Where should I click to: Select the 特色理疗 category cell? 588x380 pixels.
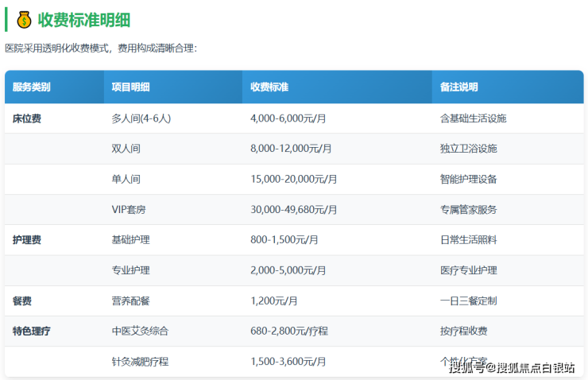coord(32,332)
